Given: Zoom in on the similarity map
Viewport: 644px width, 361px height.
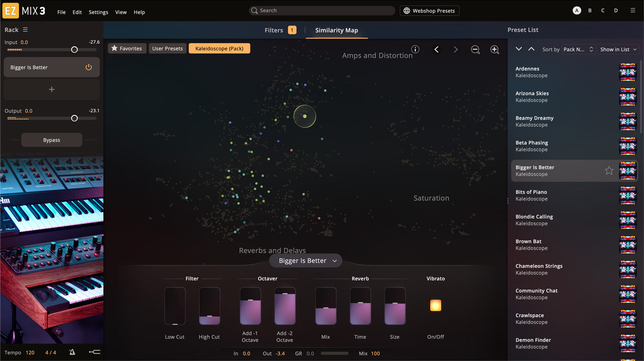Looking at the screenshot, I should [x=495, y=49].
